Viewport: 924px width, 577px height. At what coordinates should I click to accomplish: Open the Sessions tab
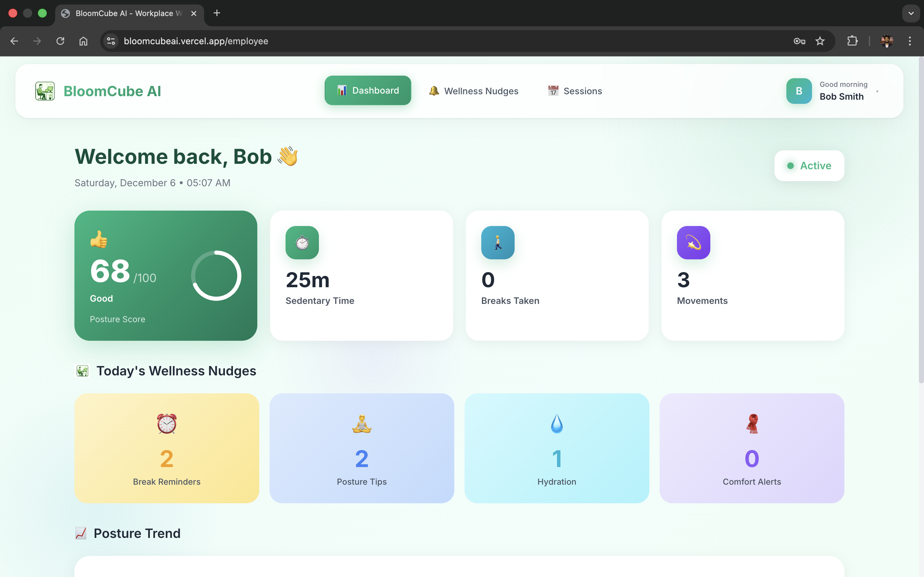[575, 91]
